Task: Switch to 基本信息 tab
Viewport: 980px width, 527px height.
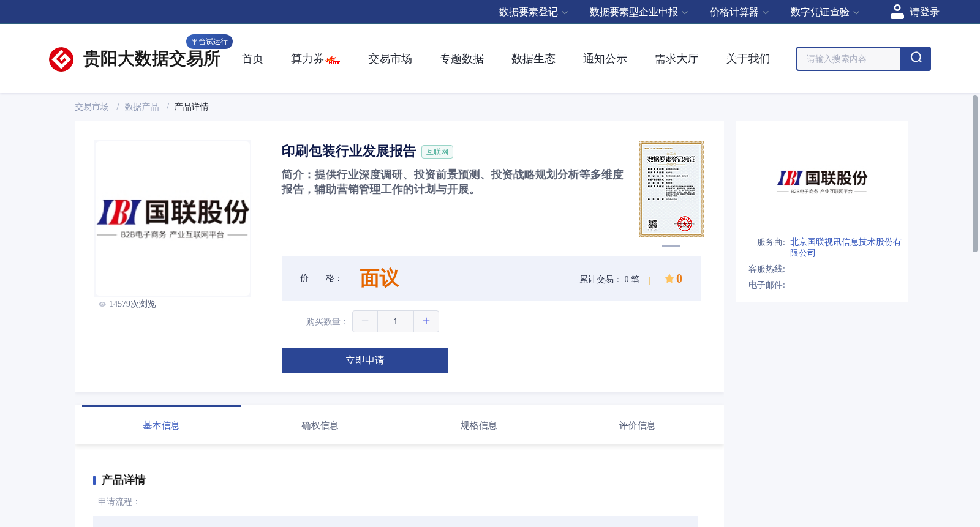Action: [x=161, y=425]
